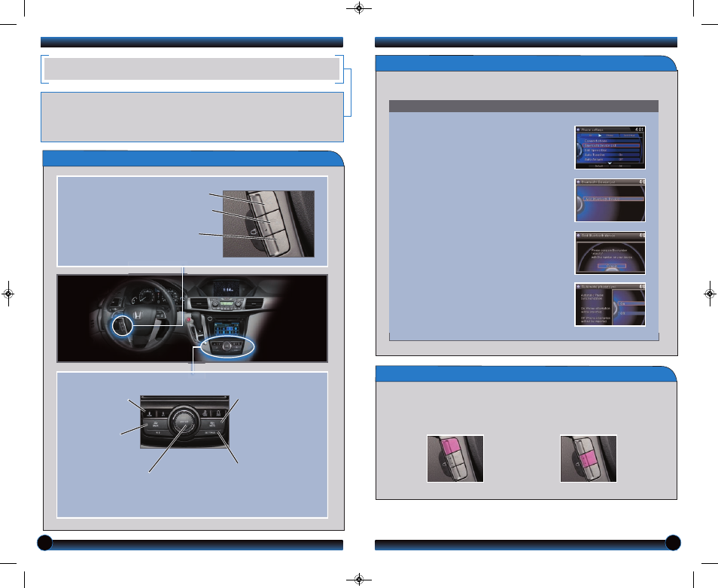Select the Add Bluetooth Device row
The width and height of the screenshot is (718, 588).
(613, 200)
